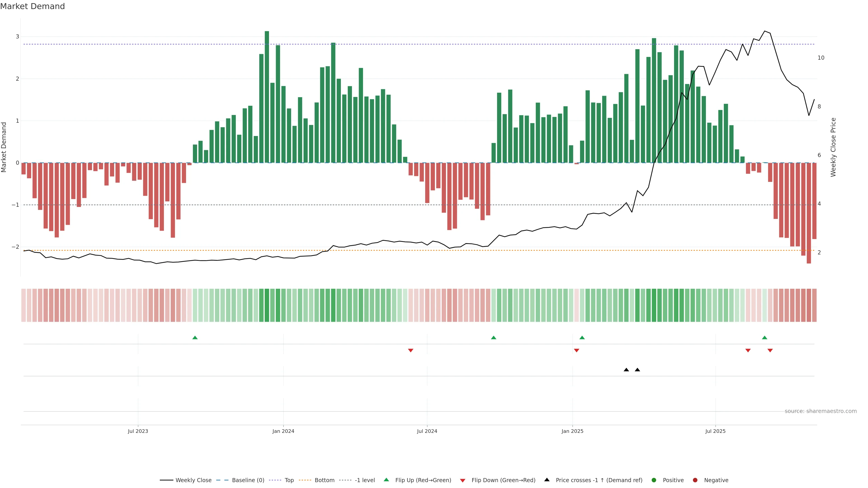Click green Flip Up legend triangle
Screen dimensions: 868x488
coord(387,480)
